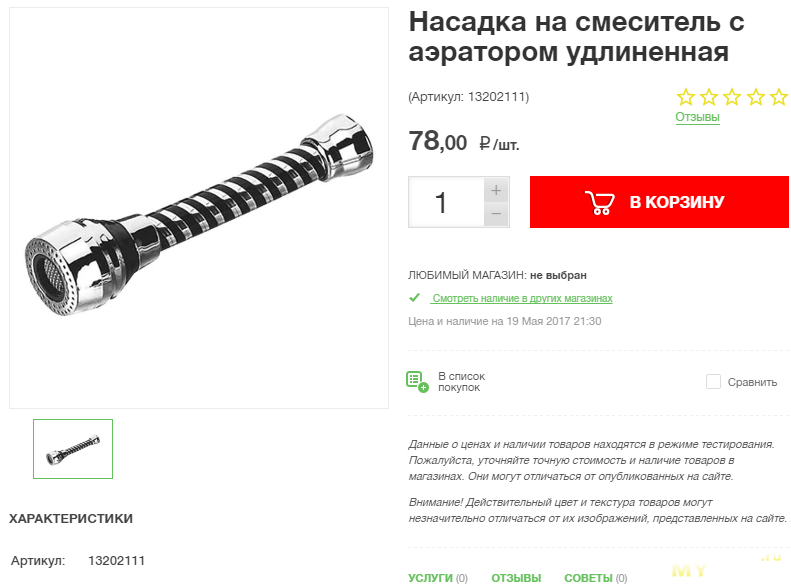Click the green availability checkmark icon
This screenshot has height=587, width=791.
click(x=414, y=298)
